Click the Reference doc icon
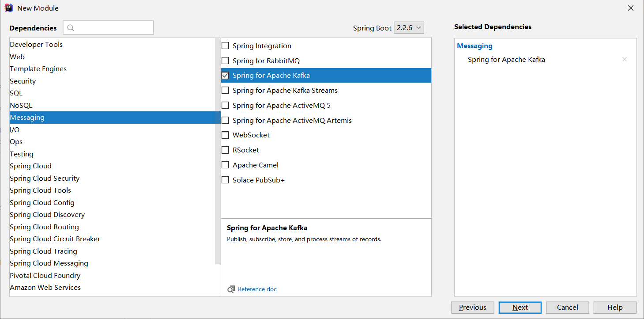 point(231,289)
